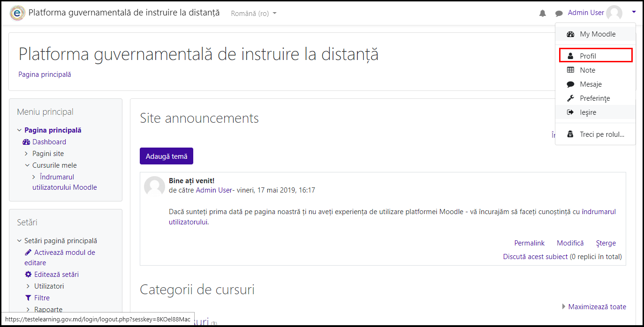
Task: Click Șterge to delete the announcement
Action: 606,243
